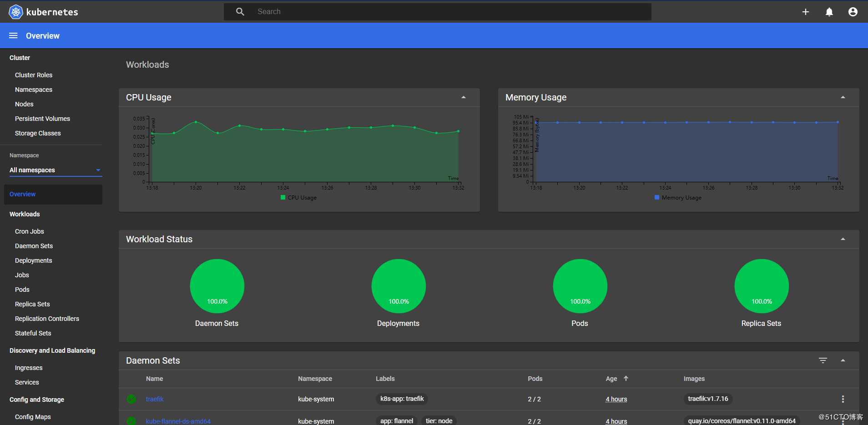The image size is (868, 425).
Task: Click Config and Storage heading
Action: click(x=37, y=400)
